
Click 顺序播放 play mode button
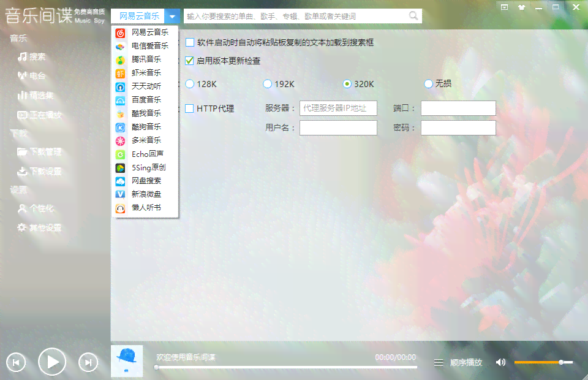[x=466, y=363]
